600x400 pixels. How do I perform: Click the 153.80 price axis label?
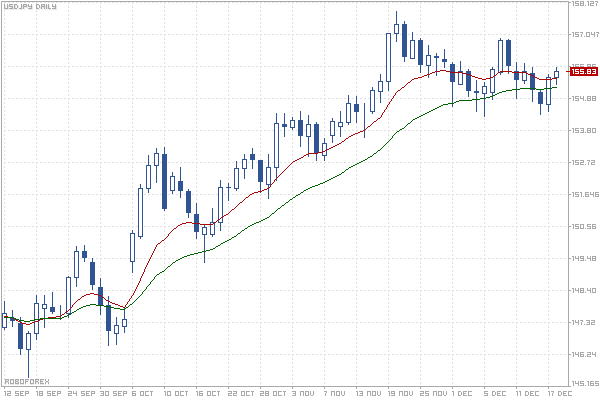tap(583, 130)
